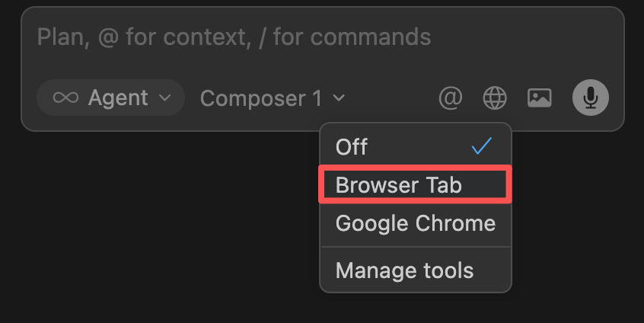
Task: Open the Composer 1 model dropdown
Action: pos(273,98)
